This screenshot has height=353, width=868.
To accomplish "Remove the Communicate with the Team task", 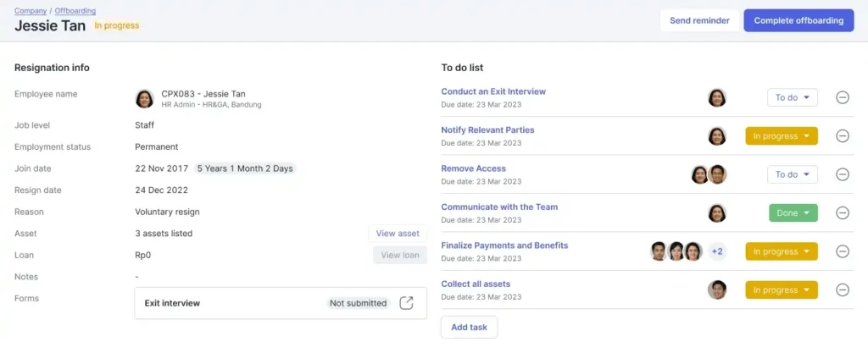I will click(842, 212).
